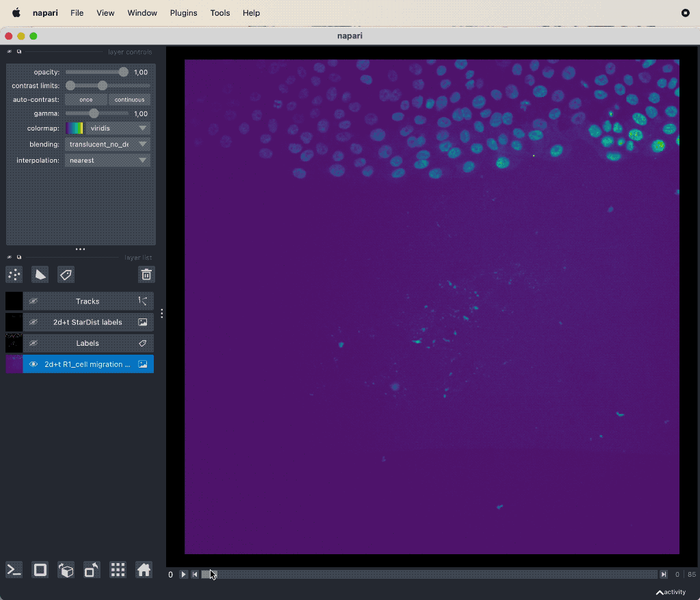Open the interpolation nearest dropdown

point(108,161)
